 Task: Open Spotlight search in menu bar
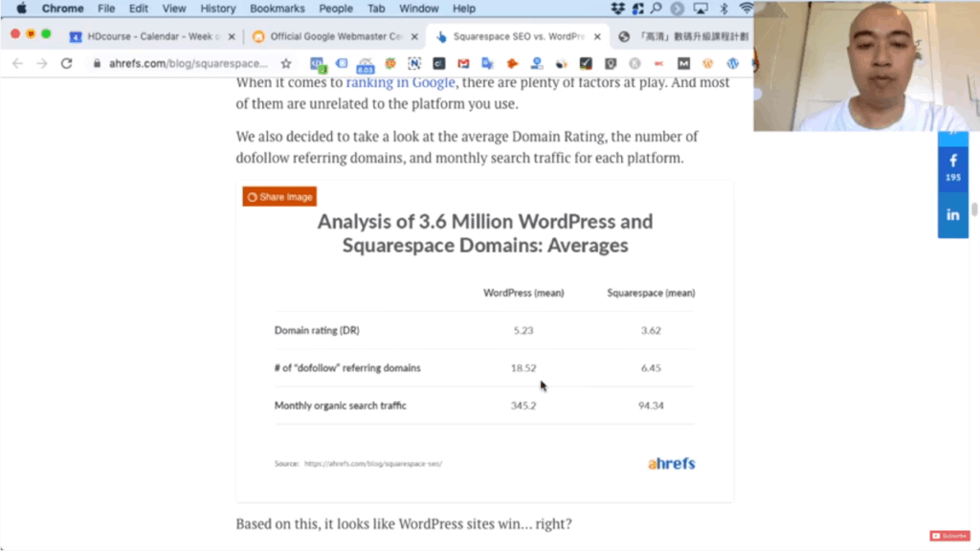point(656,8)
